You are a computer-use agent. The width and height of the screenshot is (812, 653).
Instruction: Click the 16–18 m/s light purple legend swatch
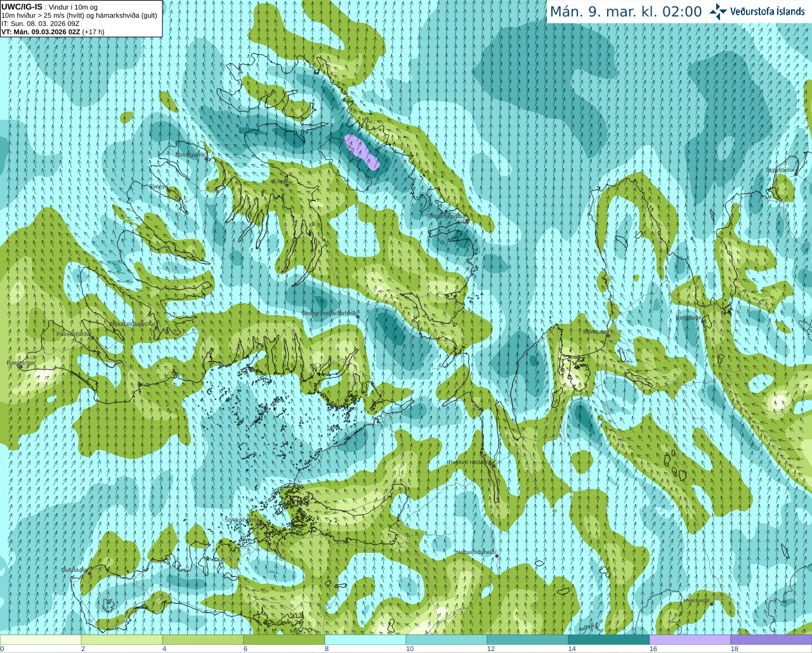pyautogui.click(x=690, y=640)
